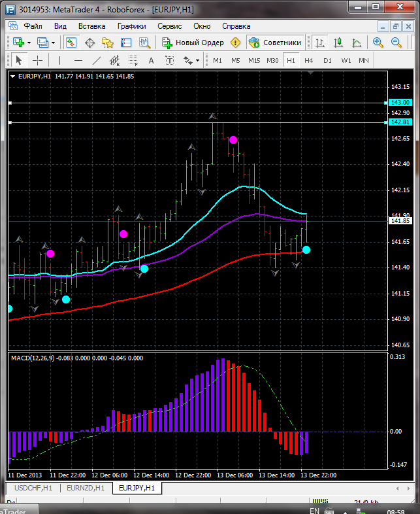420x514 pixels.
Task: Switch to the USDCHF,H1 chart tab
Action: [33, 488]
